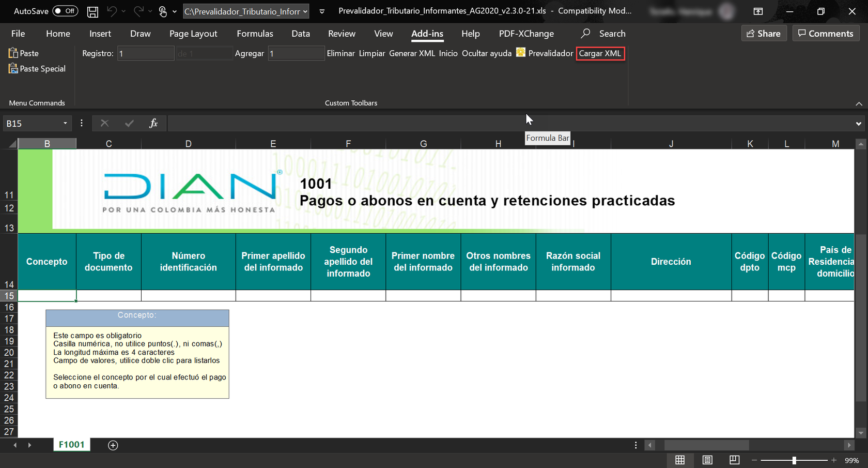
Task: Click the formula bar Enter checkmark icon
Action: click(x=129, y=123)
